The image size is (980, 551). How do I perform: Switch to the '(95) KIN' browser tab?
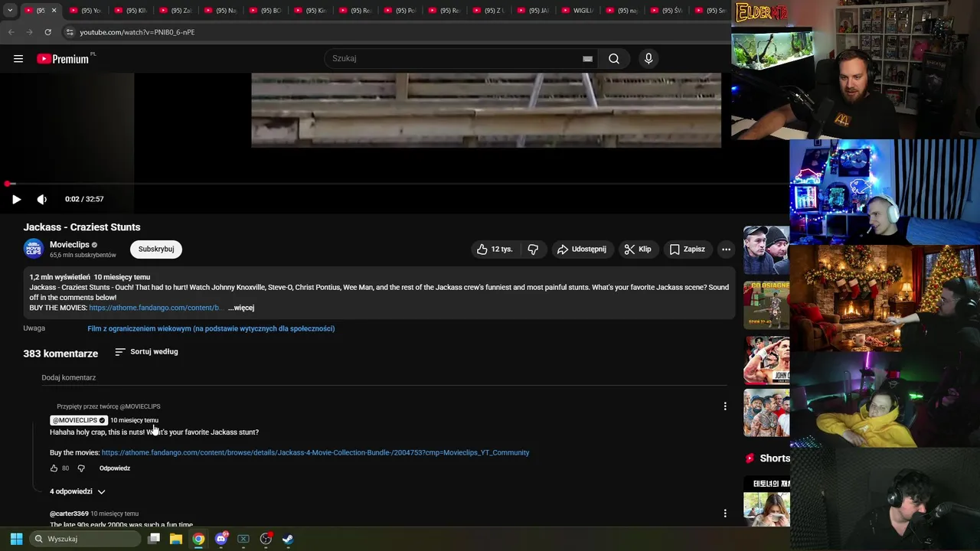pos(130,11)
